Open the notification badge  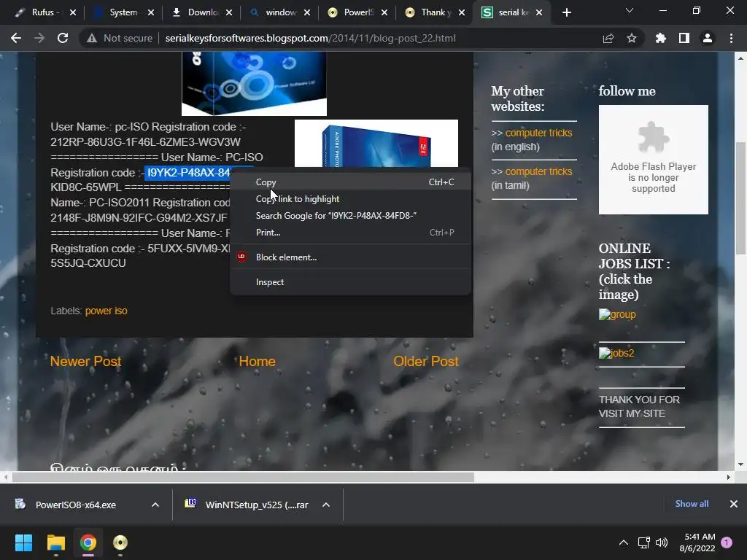coord(727,542)
